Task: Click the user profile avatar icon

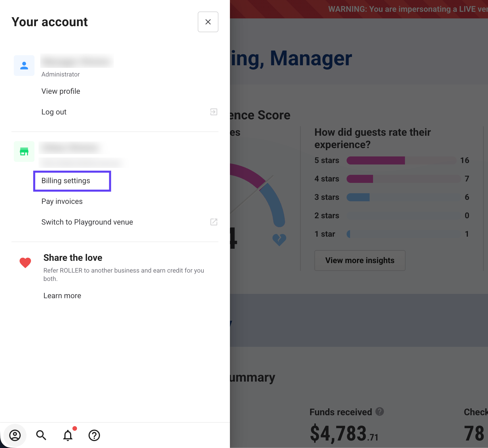Action: tap(24, 66)
